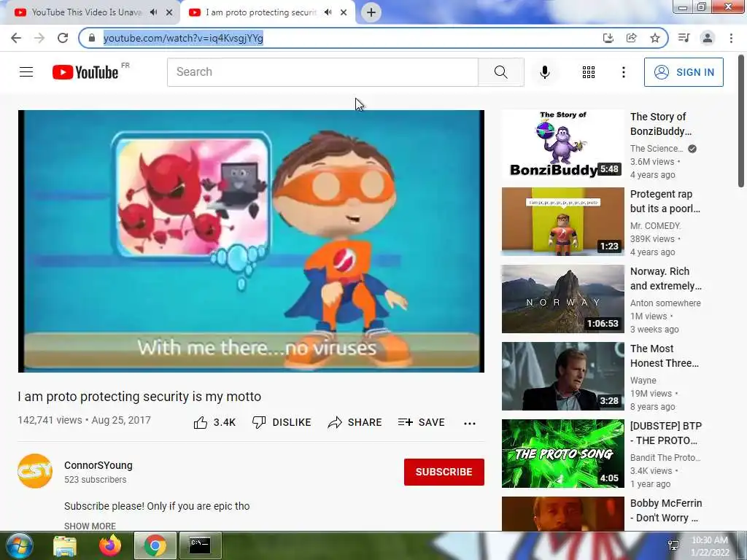The height and width of the screenshot is (560, 747).
Task: Open 'The Most Honest Three' thumbnail
Action: click(x=562, y=376)
